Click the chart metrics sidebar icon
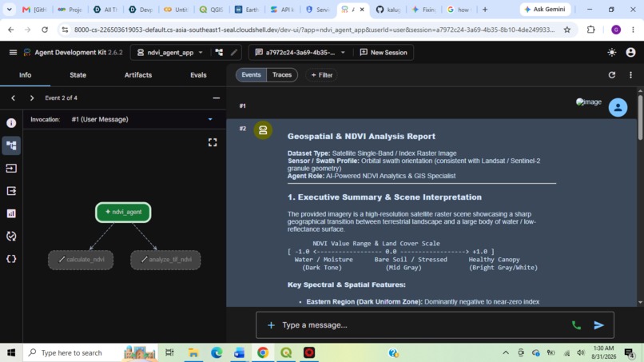 coord(11,213)
